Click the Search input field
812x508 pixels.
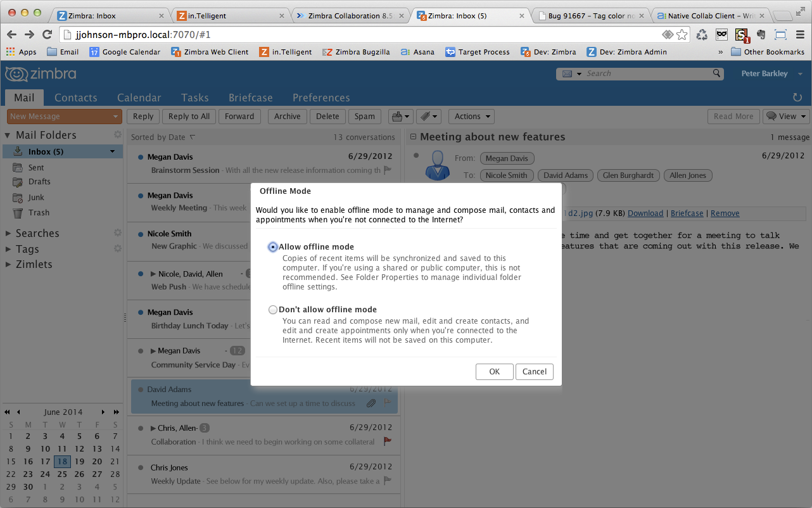click(x=647, y=74)
